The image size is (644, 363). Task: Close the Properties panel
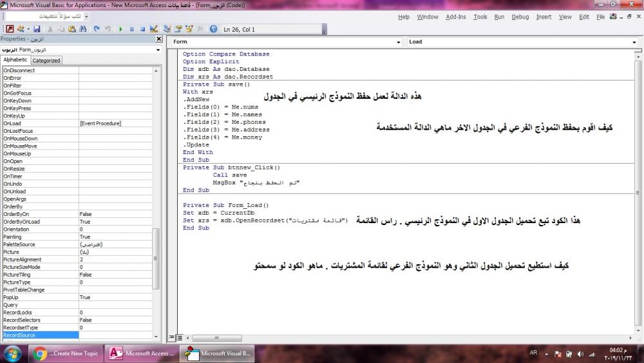pyautogui.click(x=159, y=39)
